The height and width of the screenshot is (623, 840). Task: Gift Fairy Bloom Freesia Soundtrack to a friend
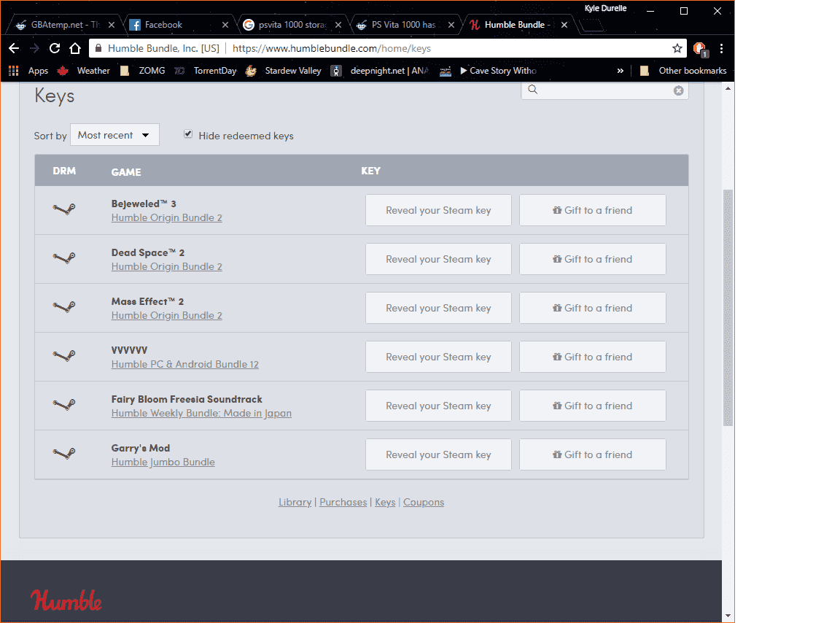point(593,406)
